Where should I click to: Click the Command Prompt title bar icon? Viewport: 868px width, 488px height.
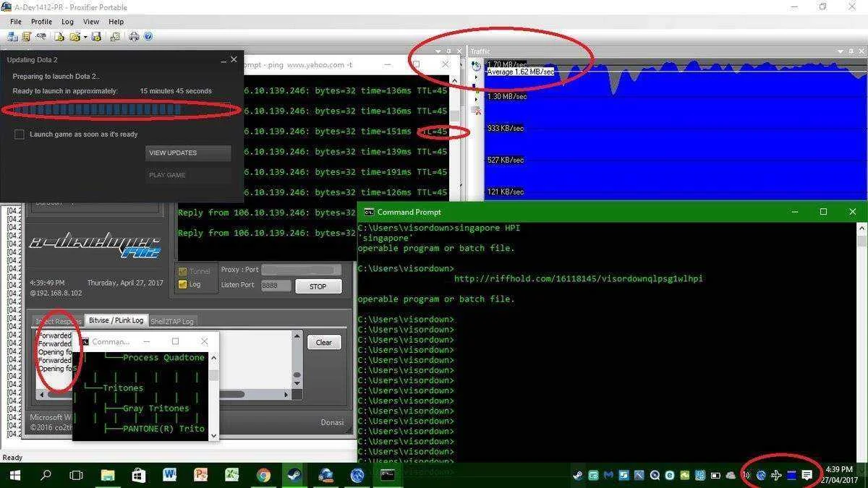[369, 212]
